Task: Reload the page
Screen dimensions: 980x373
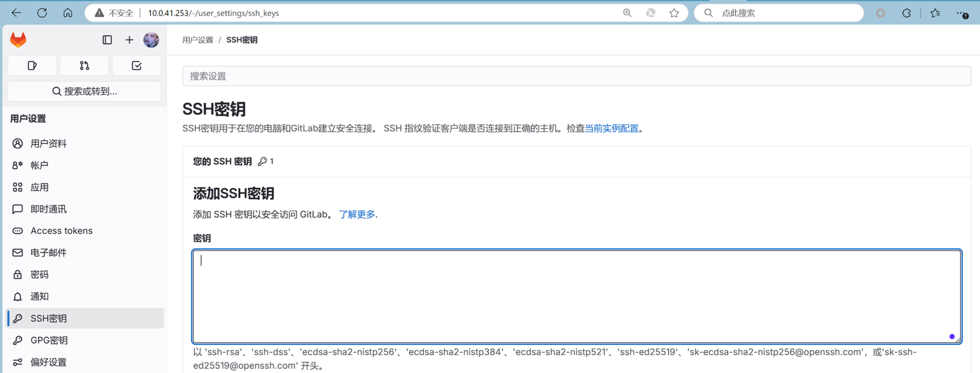Action: click(42, 13)
